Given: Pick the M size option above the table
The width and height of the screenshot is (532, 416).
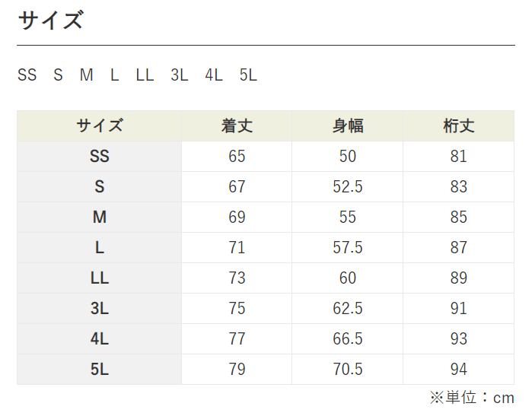Looking at the screenshot, I should point(86,75).
